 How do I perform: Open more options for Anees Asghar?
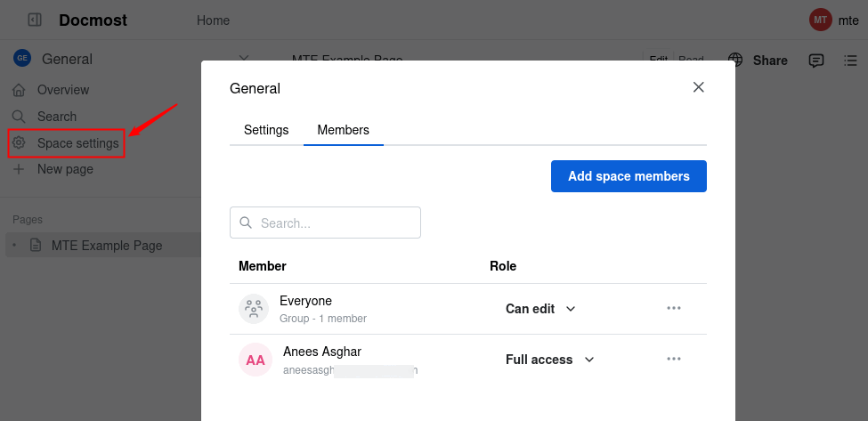pos(674,360)
